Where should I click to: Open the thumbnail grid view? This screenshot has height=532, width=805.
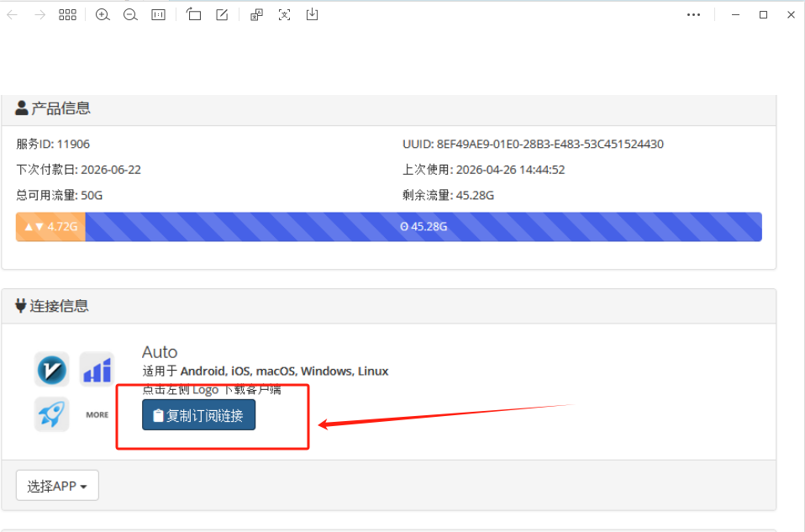tap(67, 15)
